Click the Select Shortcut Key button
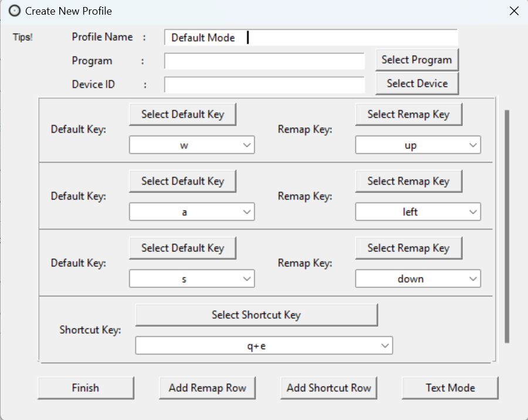 point(256,315)
